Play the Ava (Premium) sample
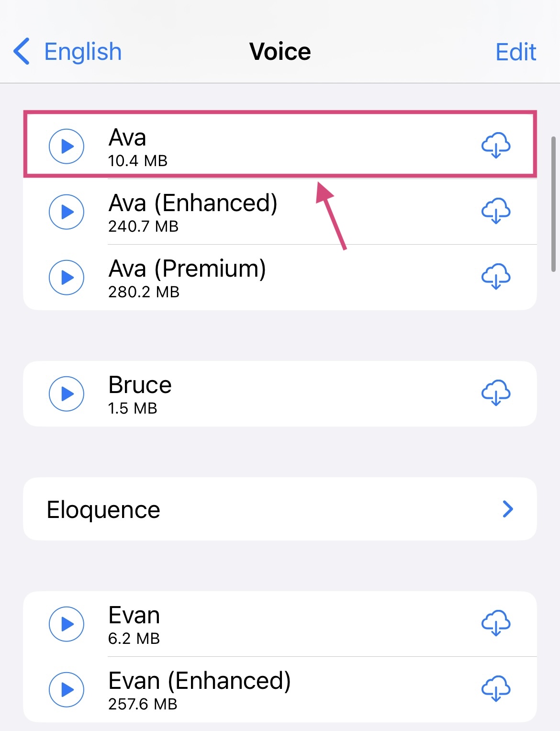This screenshot has width=560, height=731. click(x=67, y=277)
